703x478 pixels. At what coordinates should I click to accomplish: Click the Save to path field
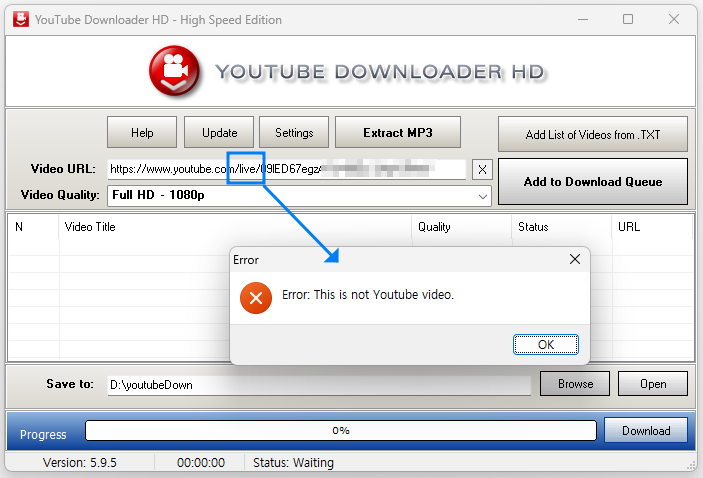point(319,385)
